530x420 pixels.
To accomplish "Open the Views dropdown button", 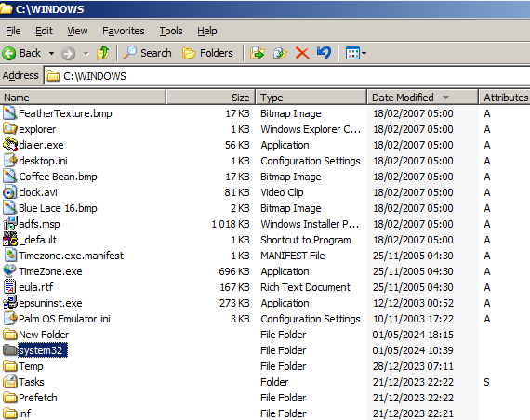I will (356, 53).
